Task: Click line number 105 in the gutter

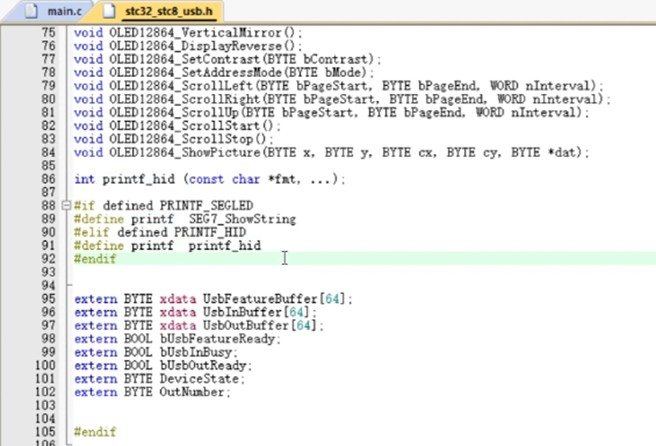Action: pyautogui.click(x=46, y=432)
